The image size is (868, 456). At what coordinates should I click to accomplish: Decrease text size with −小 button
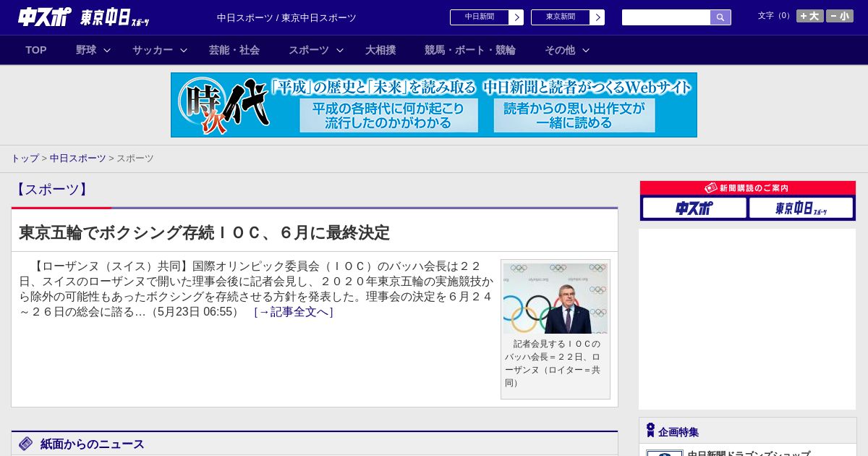840,16
